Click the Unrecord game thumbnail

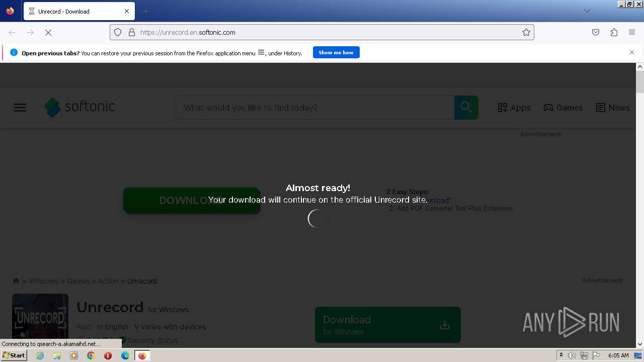tap(40, 319)
